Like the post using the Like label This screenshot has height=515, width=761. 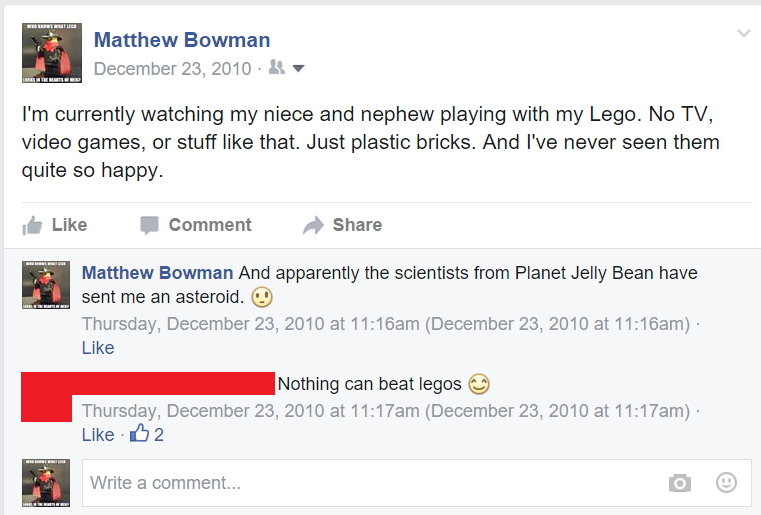pyautogui.click(x=69, y=225)
